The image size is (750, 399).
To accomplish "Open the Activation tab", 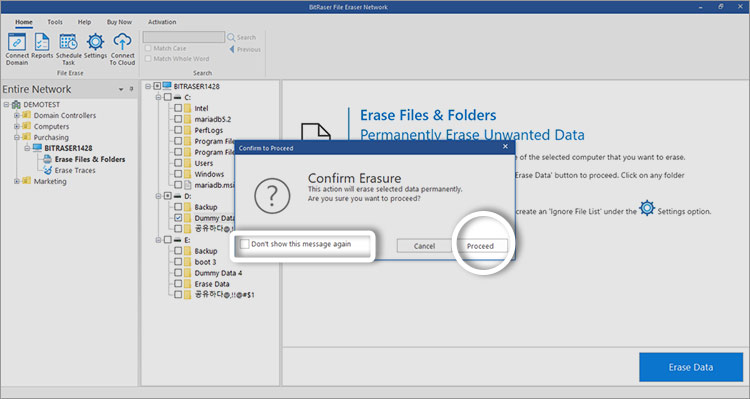I will pos(162,22).
